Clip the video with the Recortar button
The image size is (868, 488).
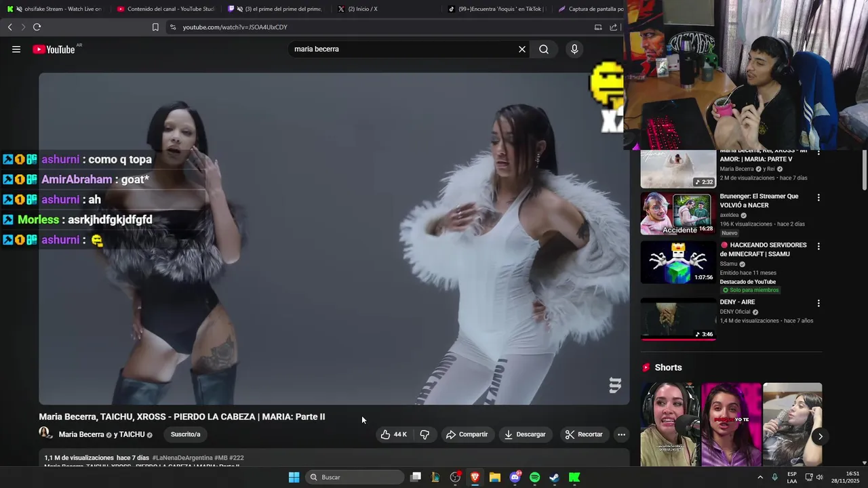point(584,434)
